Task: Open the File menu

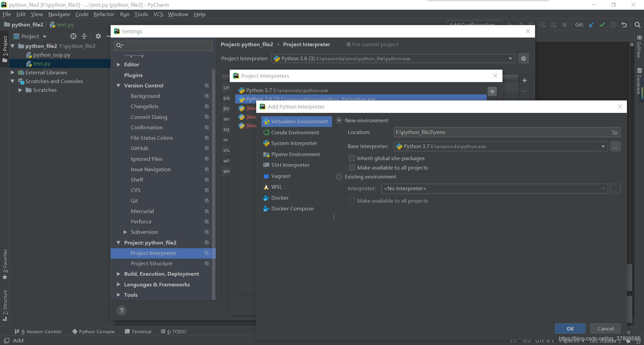Action: [x=7, y=14]
